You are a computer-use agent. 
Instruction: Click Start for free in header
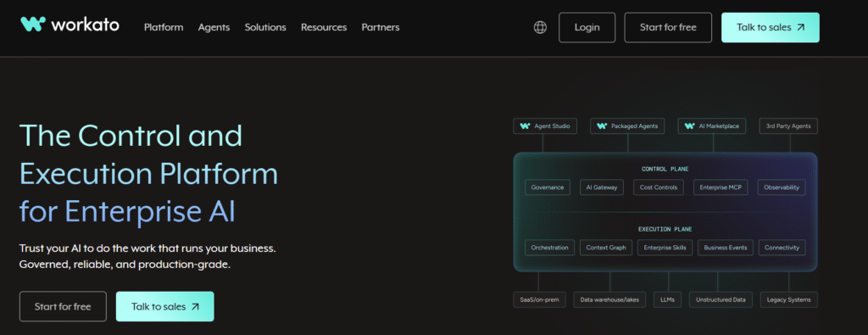(x=668, y=28)
